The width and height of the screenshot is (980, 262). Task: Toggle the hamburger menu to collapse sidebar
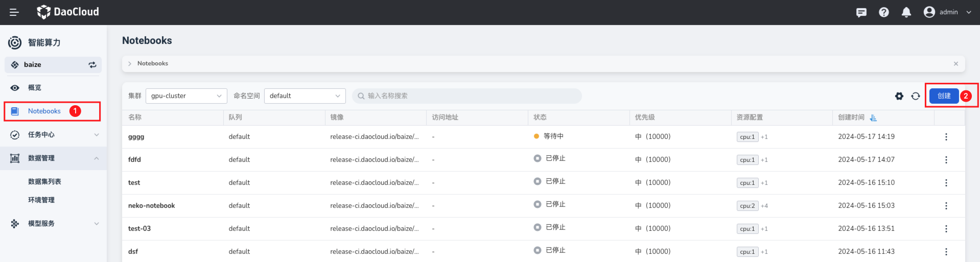(x=14, y=12)
